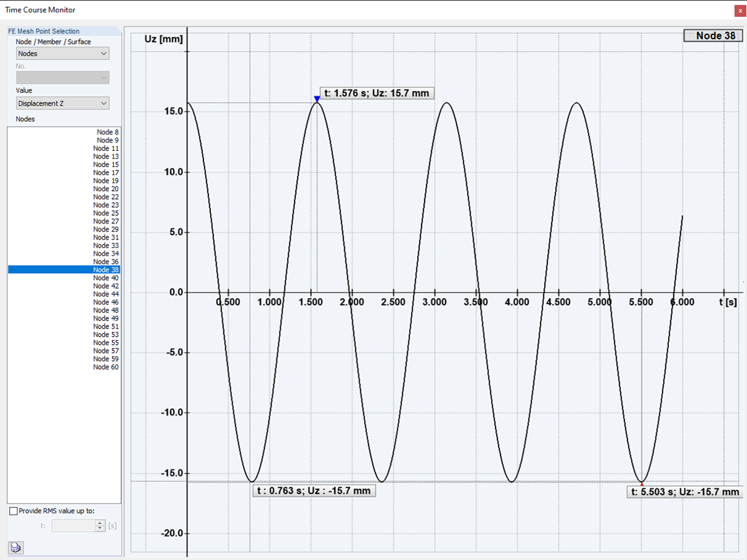Image resolution: width=747 pixels, height=560 pixels.
Task: Click the RMS time stepper arrows
Action: pos(100,526)
